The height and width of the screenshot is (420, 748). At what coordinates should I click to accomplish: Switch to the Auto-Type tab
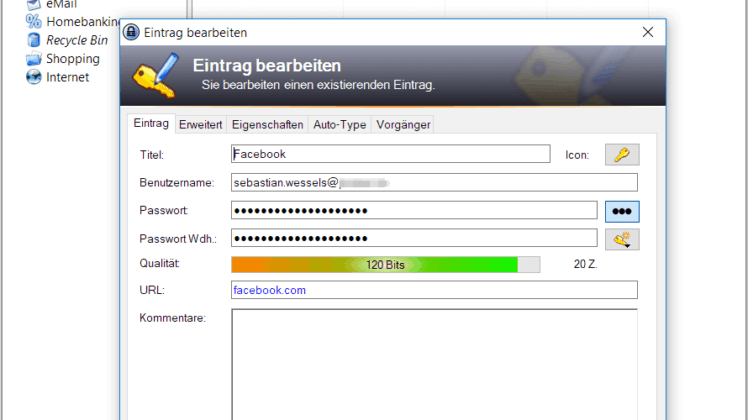coord(339,125)
